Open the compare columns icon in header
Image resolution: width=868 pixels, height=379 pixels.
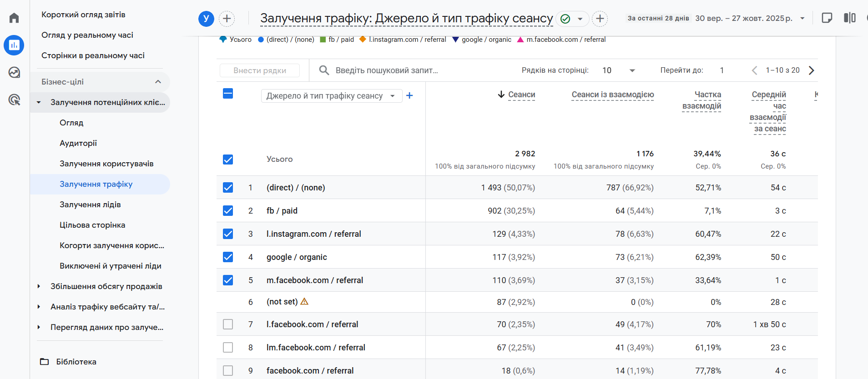point(849,18)
